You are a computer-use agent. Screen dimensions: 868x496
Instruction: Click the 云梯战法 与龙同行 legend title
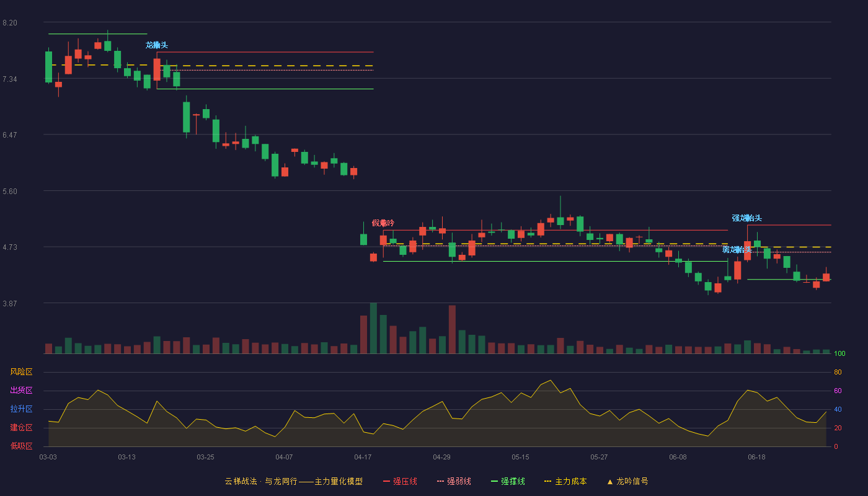(x=293, y=481)
